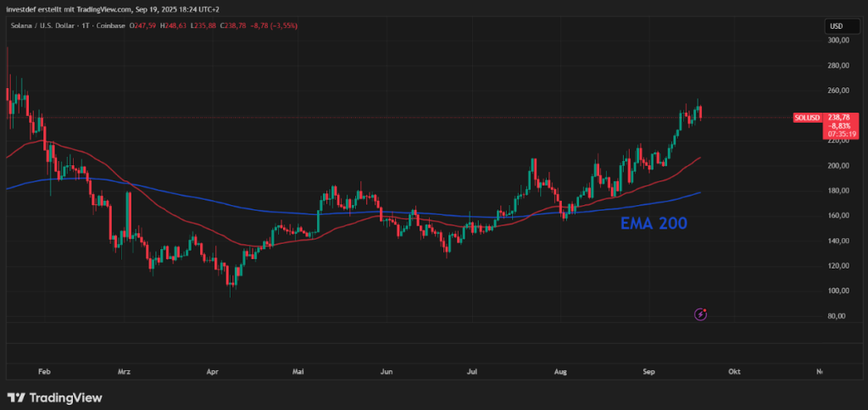Click the Jul month marker on timeline
This screenshot has width=868, height=410.
pyautogui.click(x=473, y=372)
